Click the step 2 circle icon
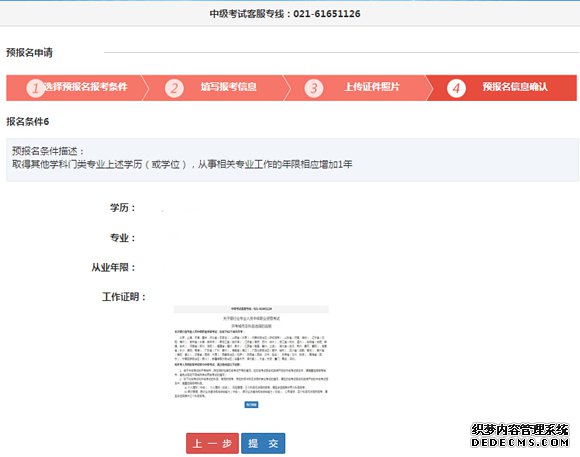Screen dimensions: 580x457 [174, 88]
